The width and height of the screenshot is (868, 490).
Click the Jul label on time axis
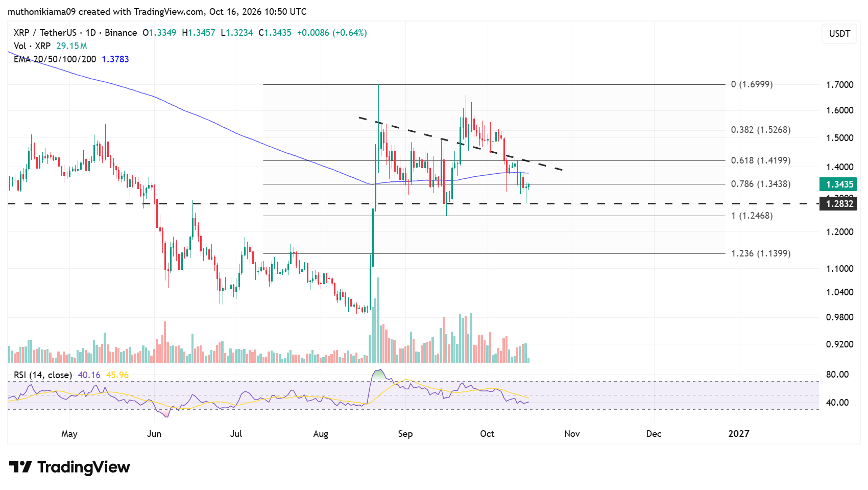click(x=236, y=434)
